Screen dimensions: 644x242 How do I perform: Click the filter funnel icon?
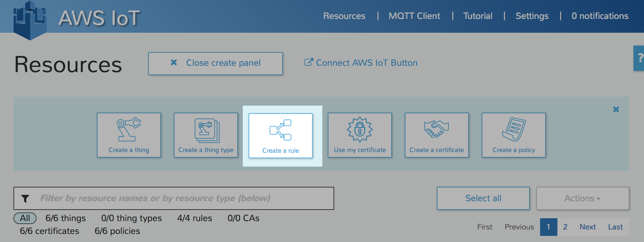[x=25, y=199]
